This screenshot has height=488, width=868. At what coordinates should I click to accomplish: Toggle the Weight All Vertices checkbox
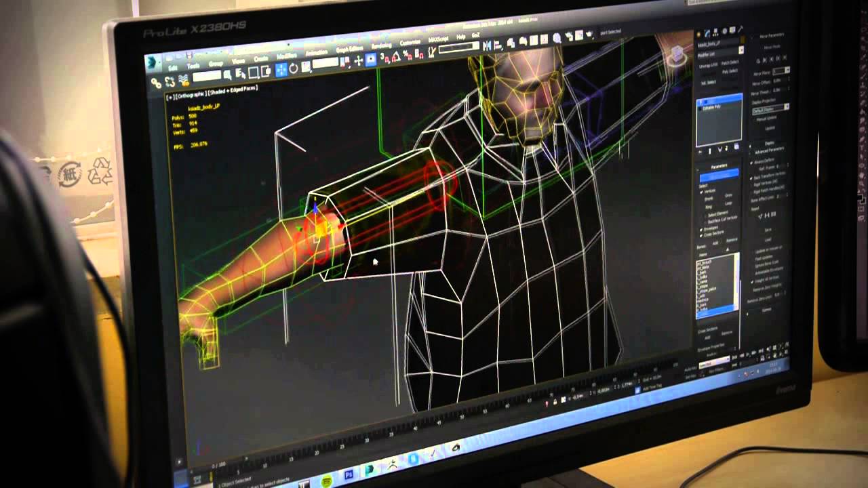[x=752, y=279]
